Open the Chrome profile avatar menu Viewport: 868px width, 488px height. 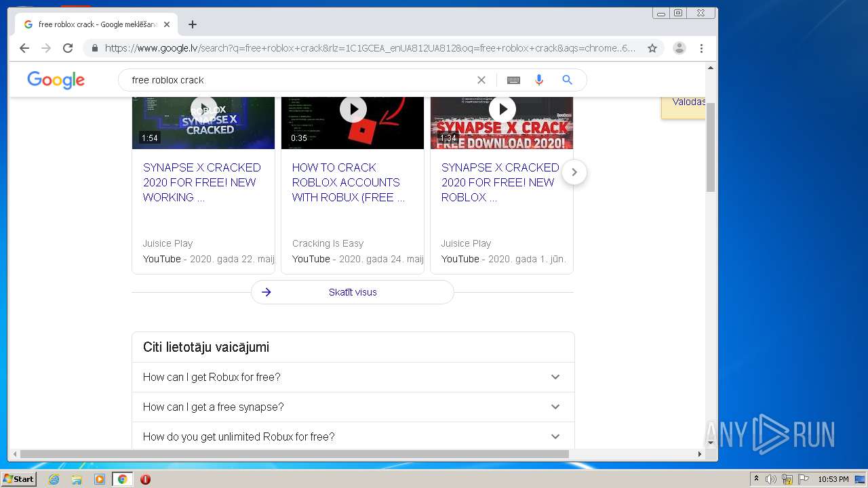pyautogui.click(x=679, y=48)
